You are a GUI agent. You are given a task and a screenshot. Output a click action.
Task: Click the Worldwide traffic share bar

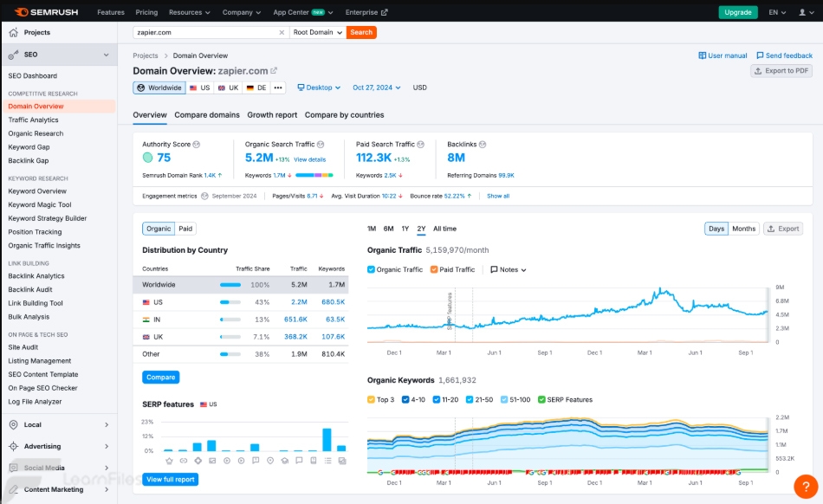coord(230,285)
